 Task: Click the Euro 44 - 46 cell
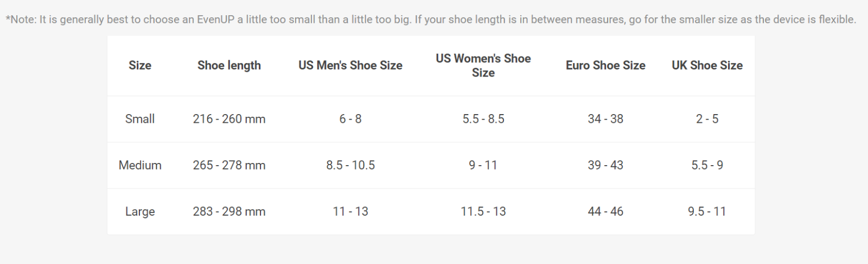tap(605, 211)
